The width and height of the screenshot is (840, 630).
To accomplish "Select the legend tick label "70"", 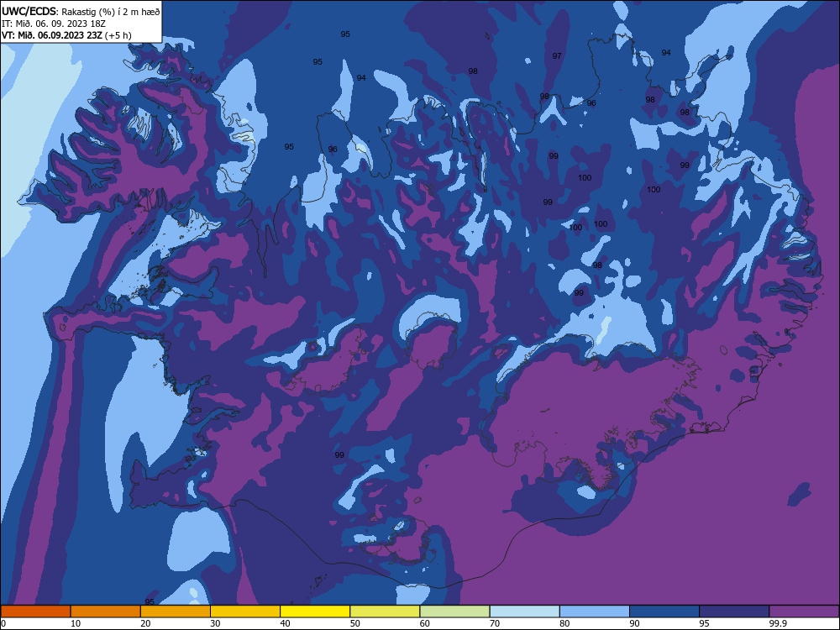I will [495, 623].
